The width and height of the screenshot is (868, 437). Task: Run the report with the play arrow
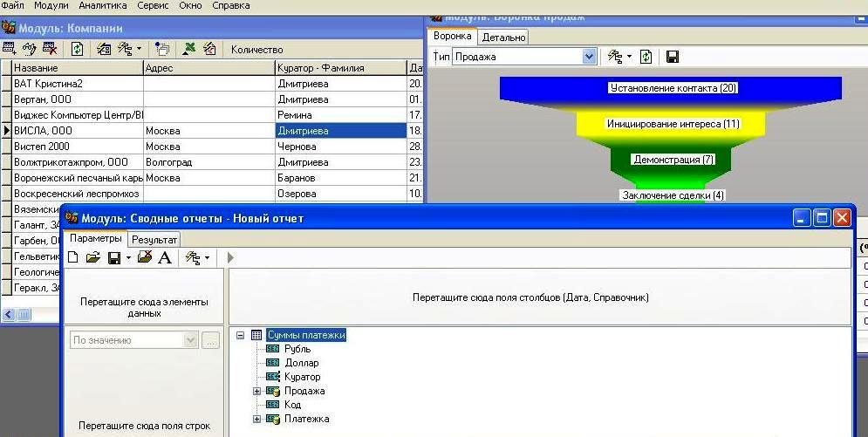coord(231,257)
